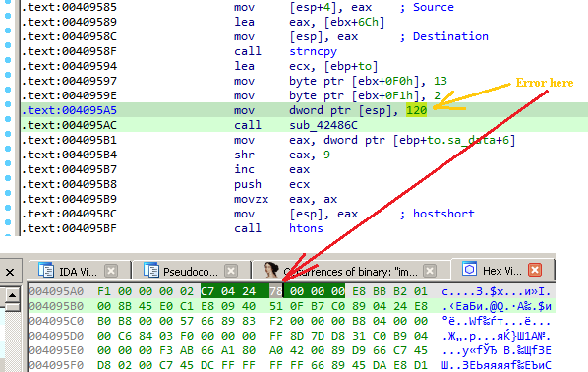Click hex row address 004095A0
Screen dimensions: 588x372
click(56, 291)
